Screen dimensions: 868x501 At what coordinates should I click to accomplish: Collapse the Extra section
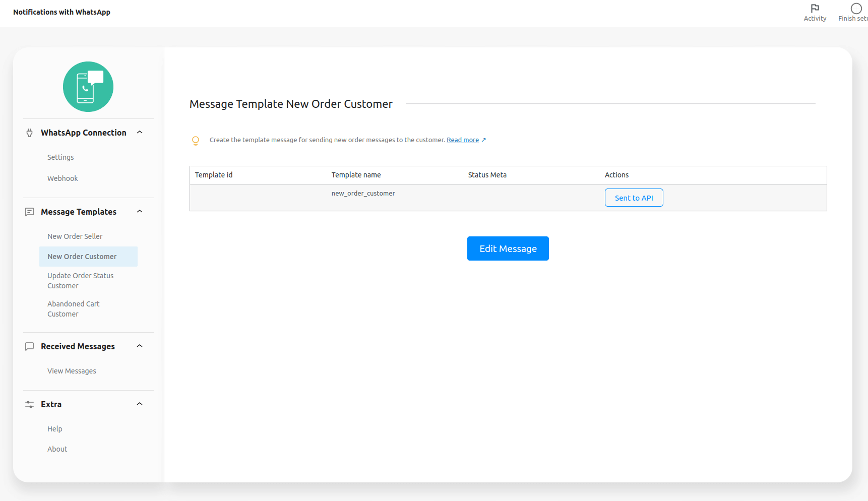point(140,404)
